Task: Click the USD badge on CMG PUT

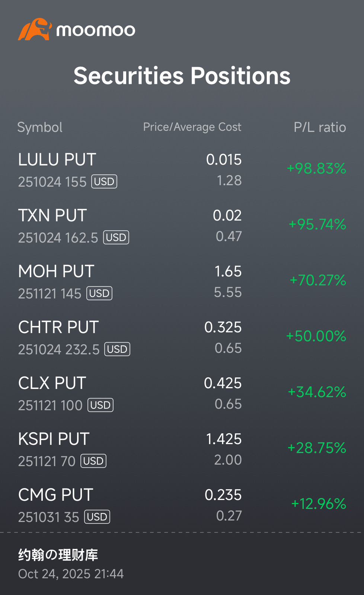Action: [97, 517]
